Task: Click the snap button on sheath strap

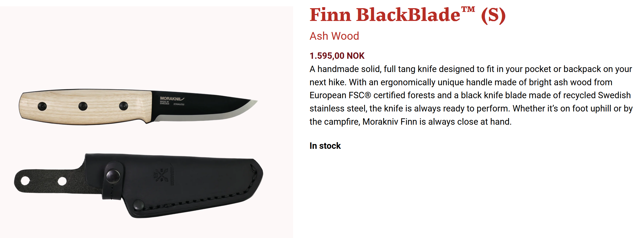Action: pyautogui.click(x=113, y=176)
